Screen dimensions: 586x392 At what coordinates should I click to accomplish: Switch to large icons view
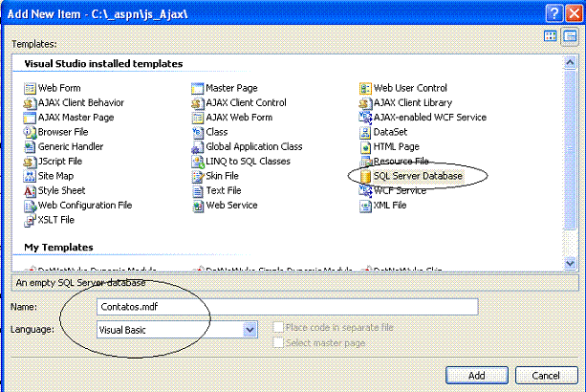click(x=551, y=36)
